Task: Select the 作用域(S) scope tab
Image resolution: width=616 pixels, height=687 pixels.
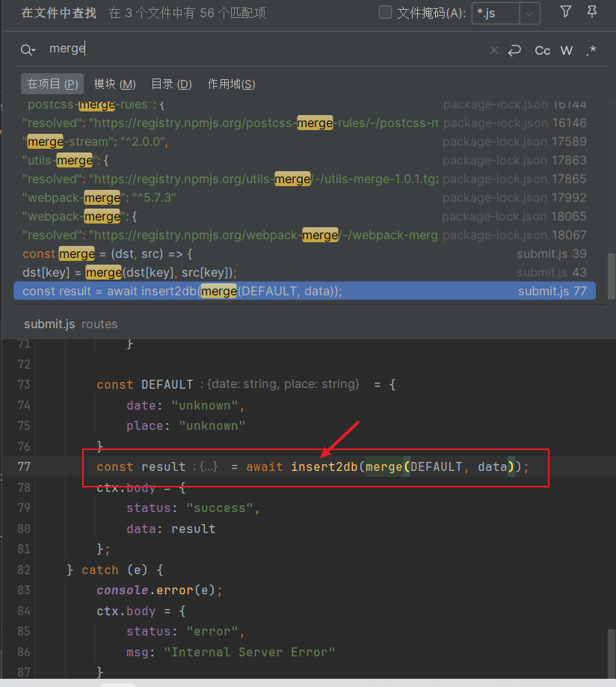Action: coord(231,84)
